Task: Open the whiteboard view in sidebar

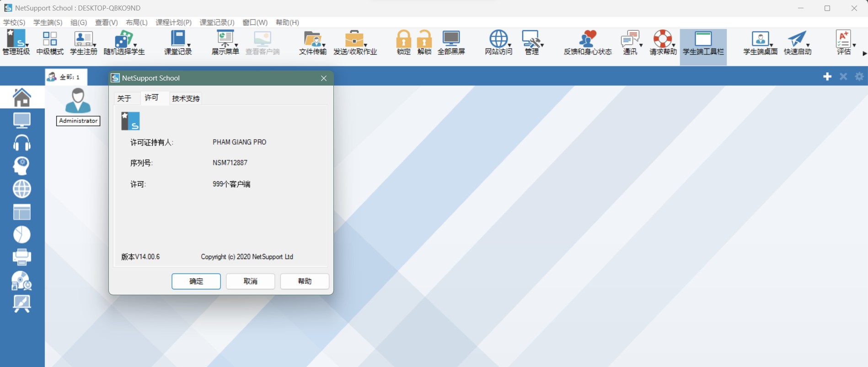Action: pyautogui.click(x=21, y=303)
